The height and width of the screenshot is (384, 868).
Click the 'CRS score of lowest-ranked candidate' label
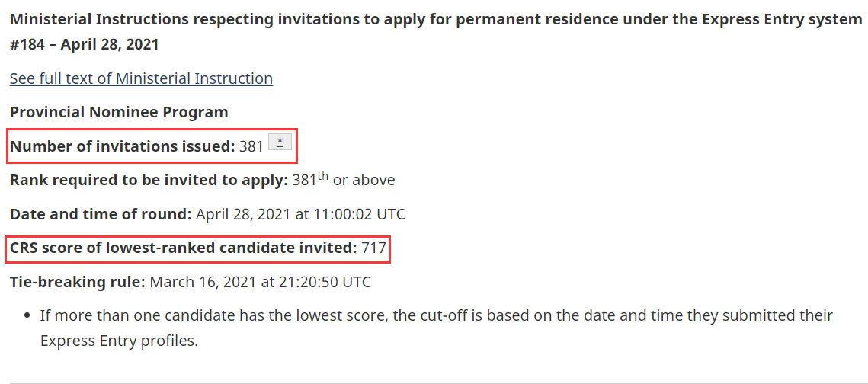point(183,248)
